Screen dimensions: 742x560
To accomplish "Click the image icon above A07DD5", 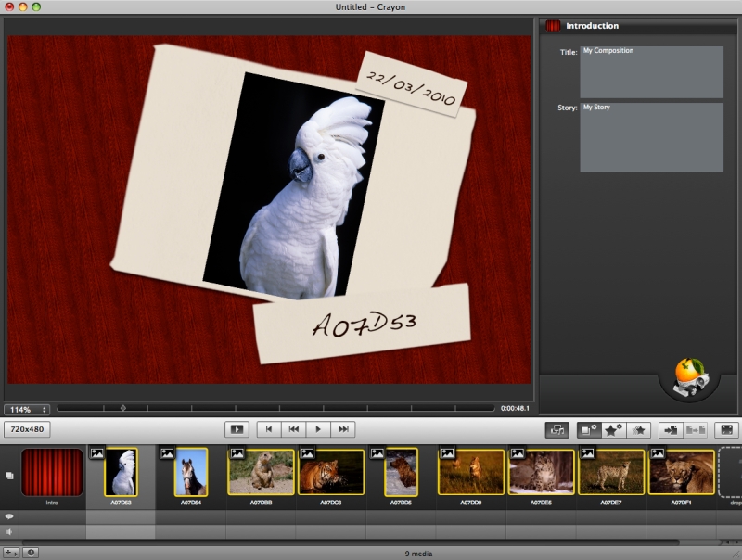I will (x=377, y=453).
